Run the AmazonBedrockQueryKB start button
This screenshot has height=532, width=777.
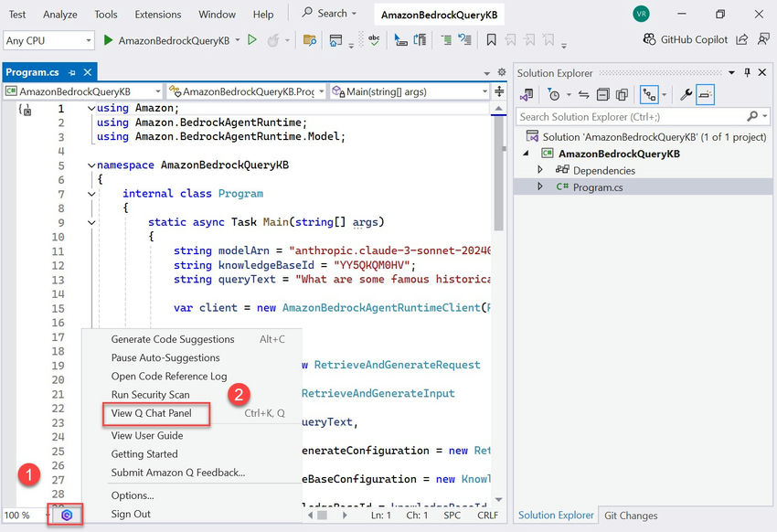point(165,40)
